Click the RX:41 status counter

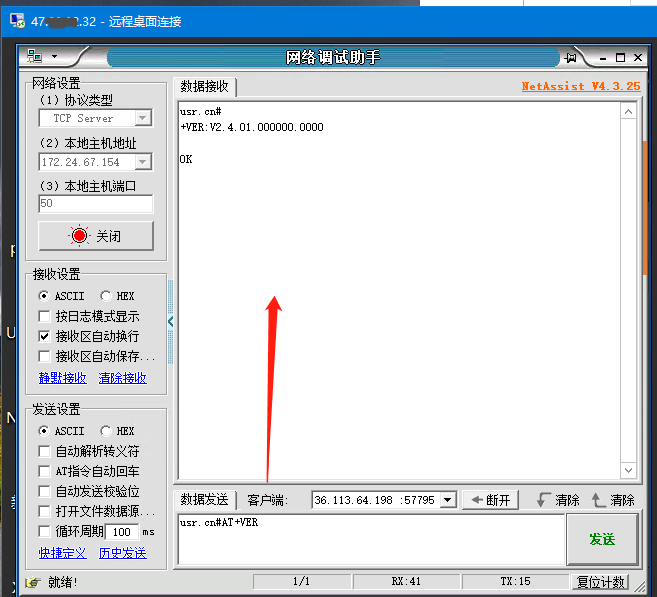pos(406,581)
